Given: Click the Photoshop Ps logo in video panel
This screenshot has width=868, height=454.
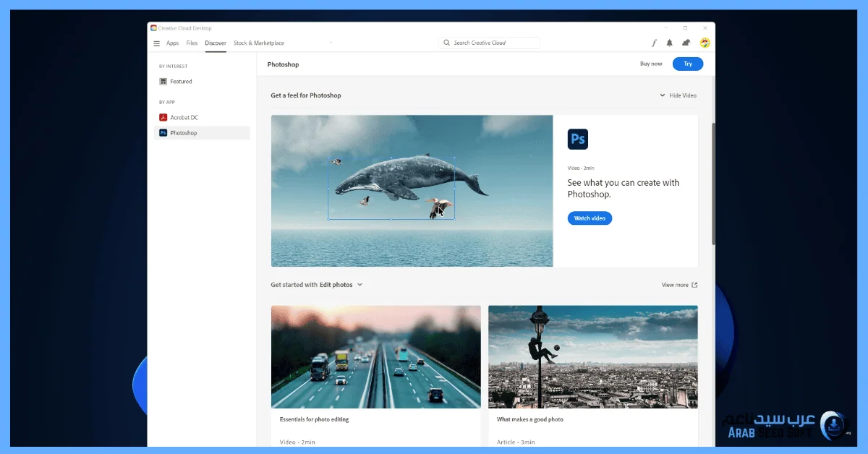Looking at the screenshot, I should click(x=578, y=139).
